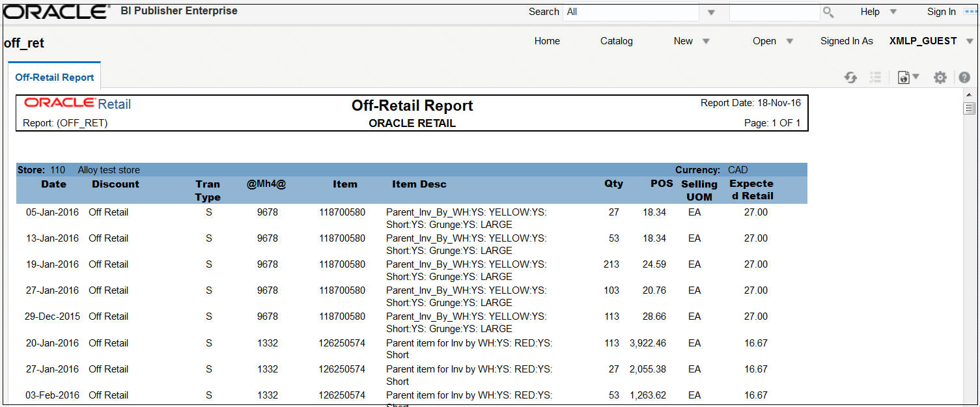Click the POS value 24.59
Screen dimensions: 980x407
pos(654,264)
